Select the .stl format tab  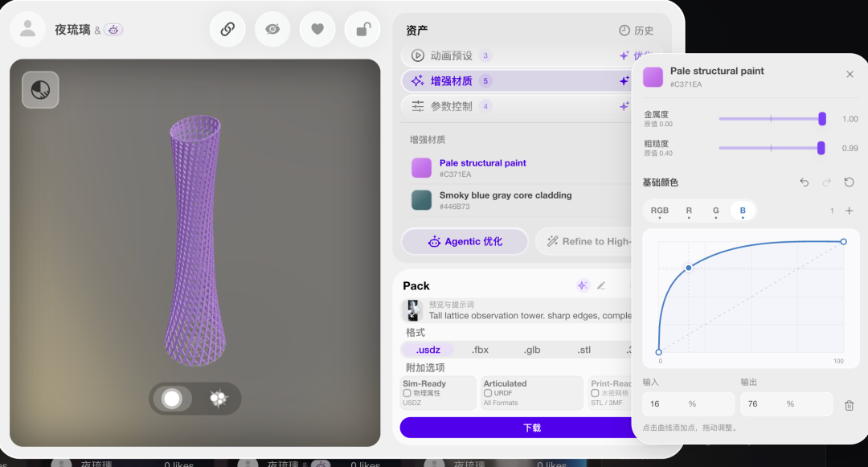click(584, 350)
